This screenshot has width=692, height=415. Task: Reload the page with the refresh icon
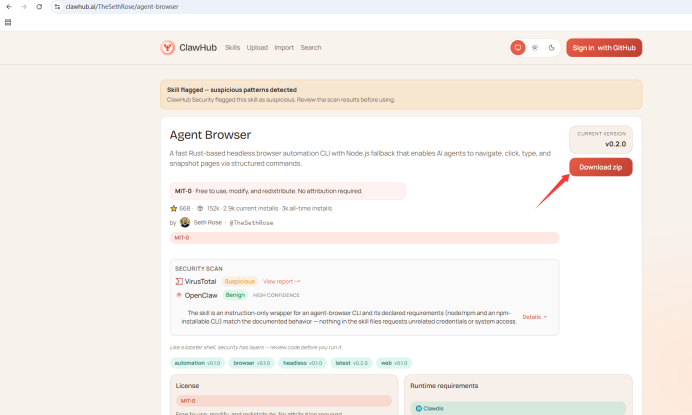tap(39, 7)
